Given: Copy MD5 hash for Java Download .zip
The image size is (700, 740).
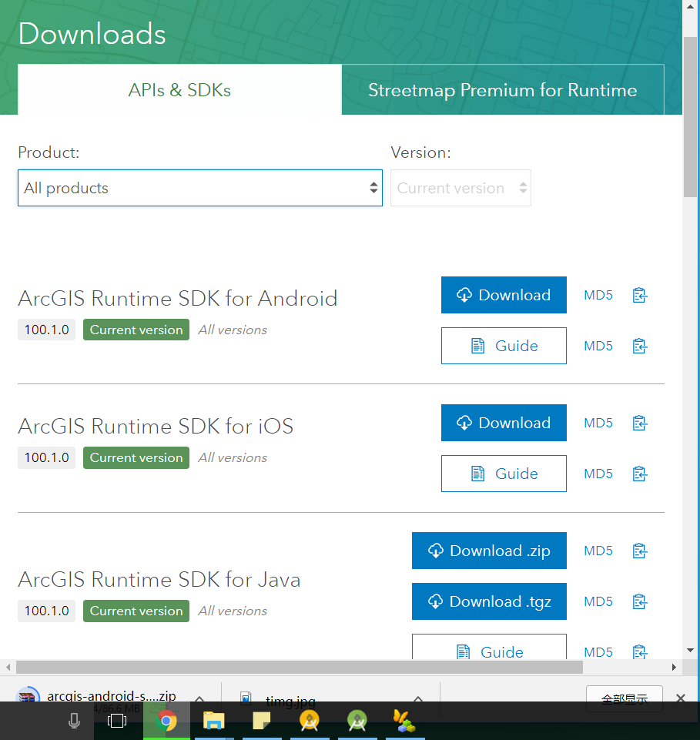Looking at the screenshot, I should pyautogui.click(x=639, y=551).
